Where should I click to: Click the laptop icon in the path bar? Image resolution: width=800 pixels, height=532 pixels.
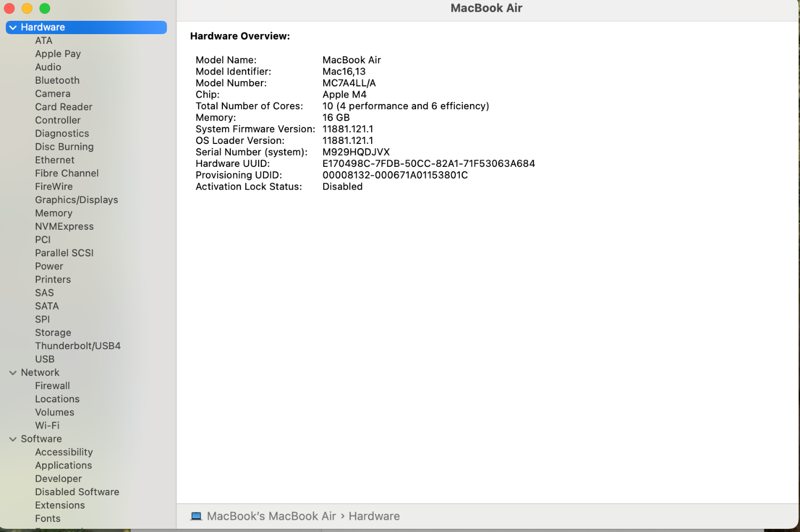click(196, 516)
